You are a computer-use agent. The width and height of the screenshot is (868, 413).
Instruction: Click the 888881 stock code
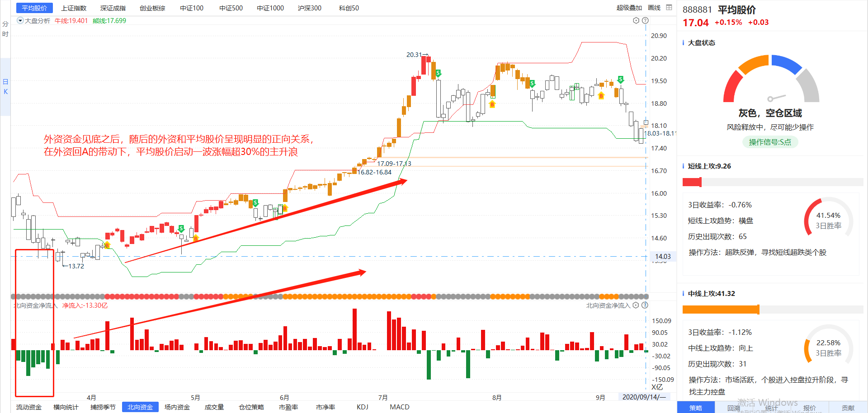tap(697, 9)
